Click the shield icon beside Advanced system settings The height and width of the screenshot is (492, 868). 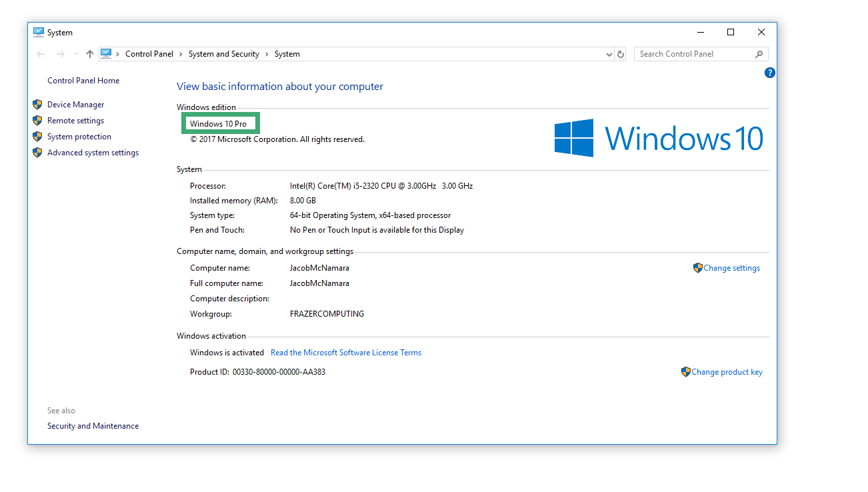point(37,153)
